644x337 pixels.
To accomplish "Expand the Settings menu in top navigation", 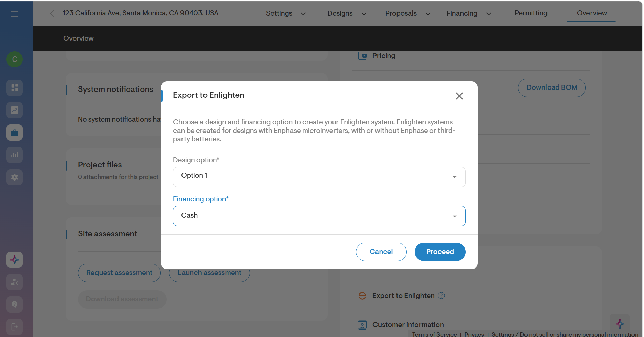I will [x=286, y=13].
